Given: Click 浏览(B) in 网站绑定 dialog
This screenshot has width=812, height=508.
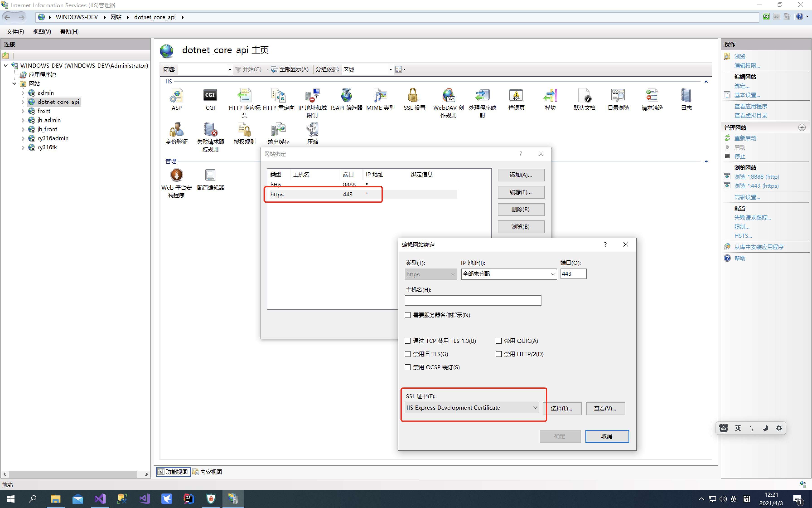Looking at the screenshot, I should click(x=521, y=227).
